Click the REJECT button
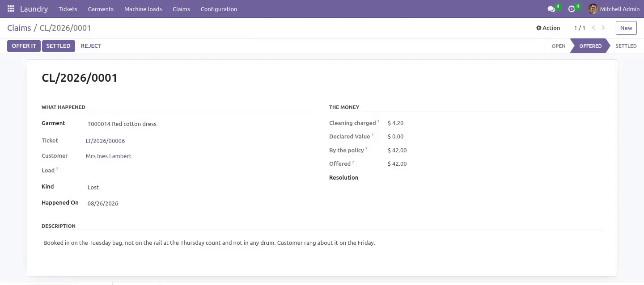This screenshot has width=644, height=285. (x=91, y=46)
